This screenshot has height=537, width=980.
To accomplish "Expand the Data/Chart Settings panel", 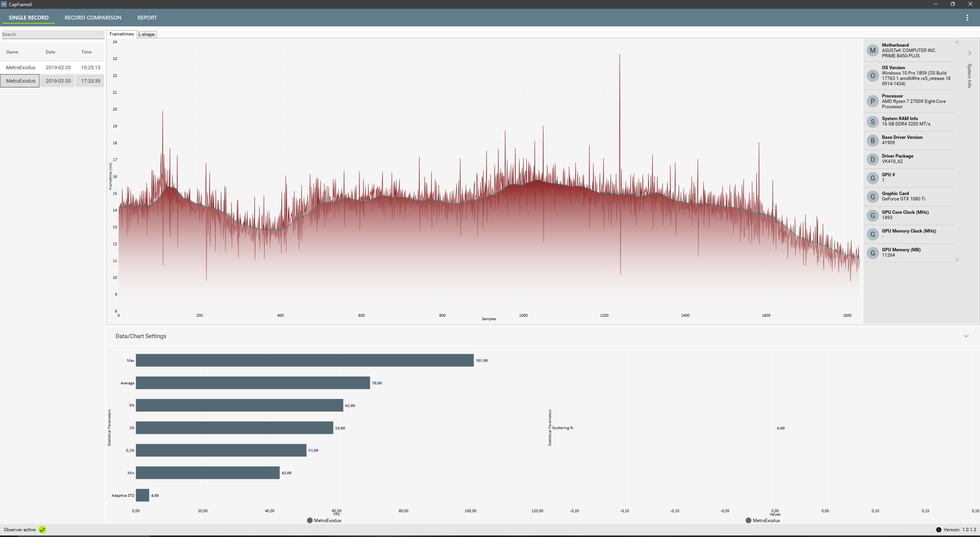I will pyautogui.click(x=966, y=336).
